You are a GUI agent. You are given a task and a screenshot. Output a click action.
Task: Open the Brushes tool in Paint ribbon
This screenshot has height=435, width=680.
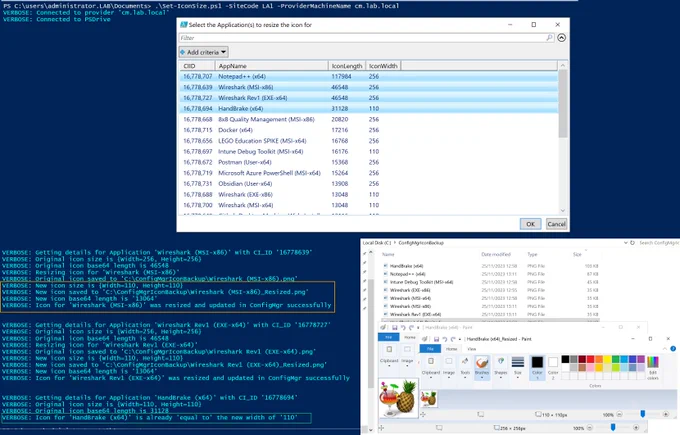(482, 368)
